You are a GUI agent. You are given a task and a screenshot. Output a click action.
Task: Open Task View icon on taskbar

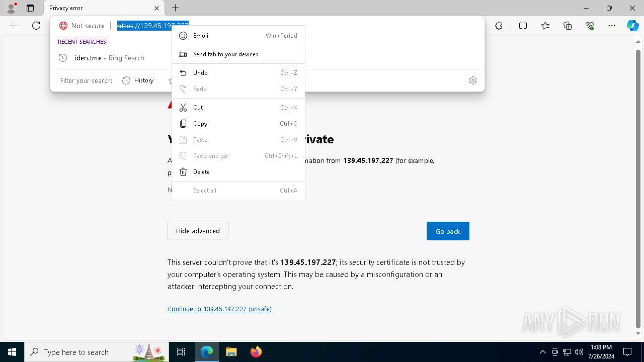pos(181,352)
